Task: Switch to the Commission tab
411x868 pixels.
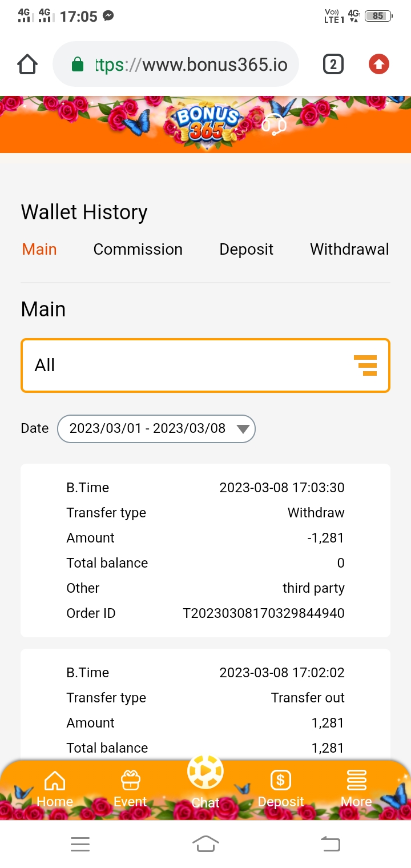Action: pos(138,249)
